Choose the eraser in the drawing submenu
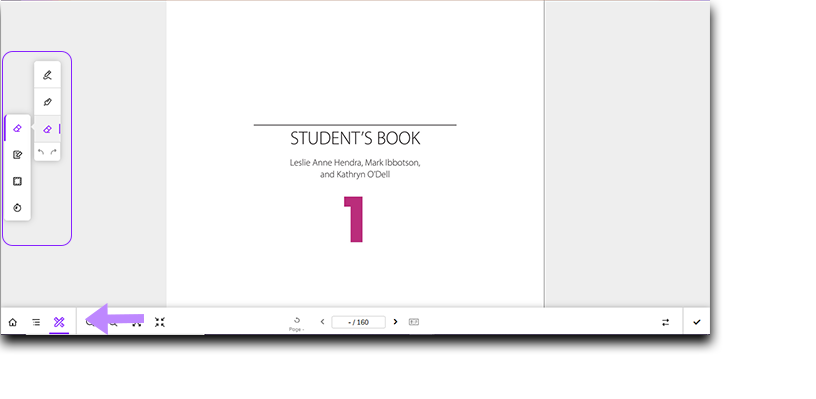This screenshot has height=399, width=816. (47, 129)
